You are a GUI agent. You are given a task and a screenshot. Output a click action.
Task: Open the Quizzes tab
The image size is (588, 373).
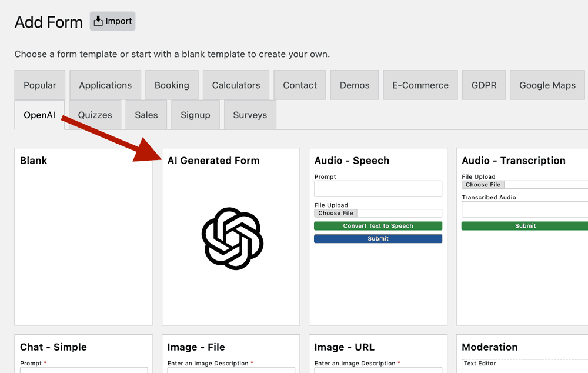point(95,115)
